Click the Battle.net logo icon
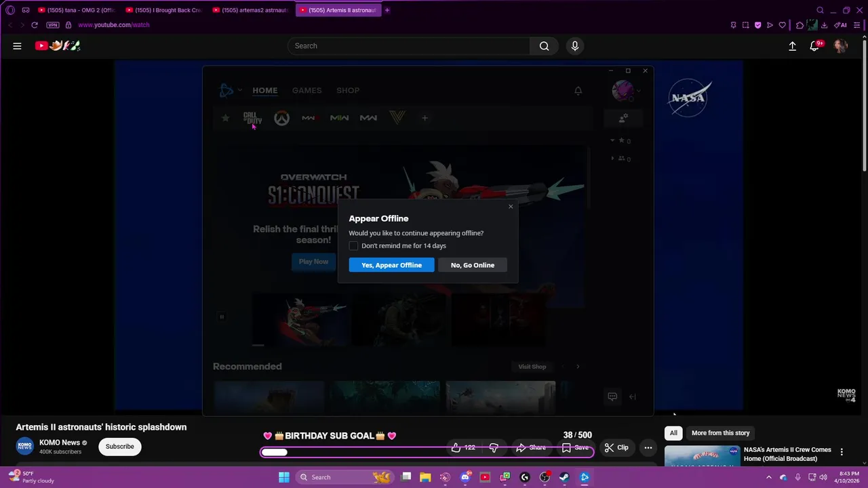Screen dimensions: 868x488 pyautogui.click(x=226, y=90)
